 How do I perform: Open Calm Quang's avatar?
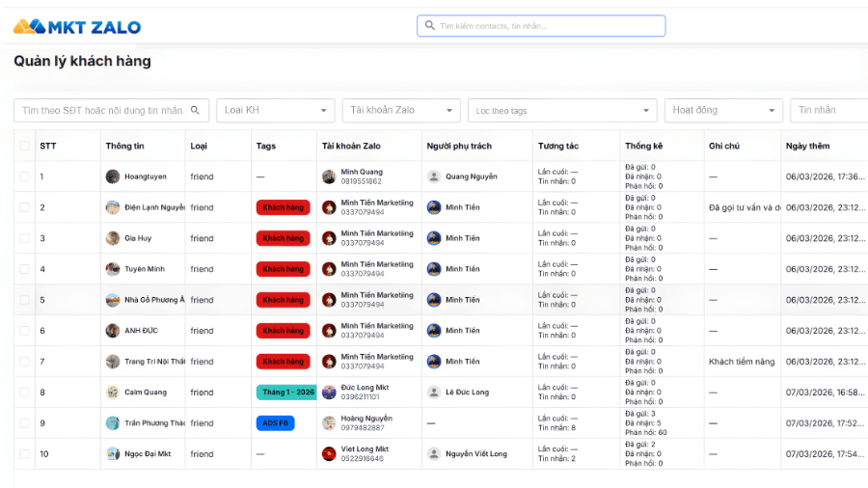113,393
